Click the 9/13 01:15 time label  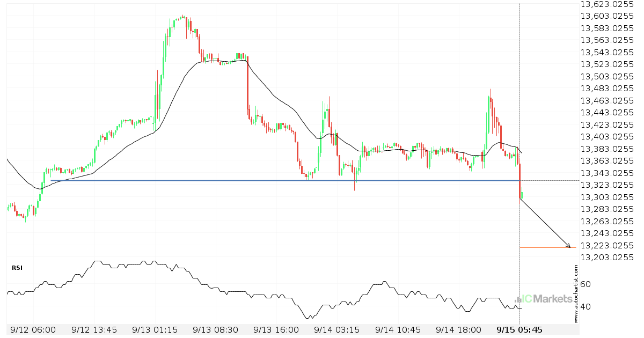tap(156, 329)
